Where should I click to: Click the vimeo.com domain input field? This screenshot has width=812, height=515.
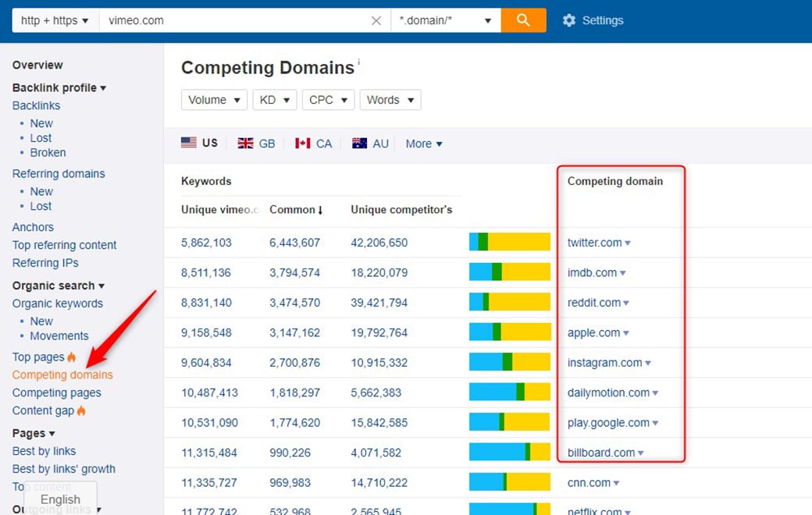tap(234, 20)
